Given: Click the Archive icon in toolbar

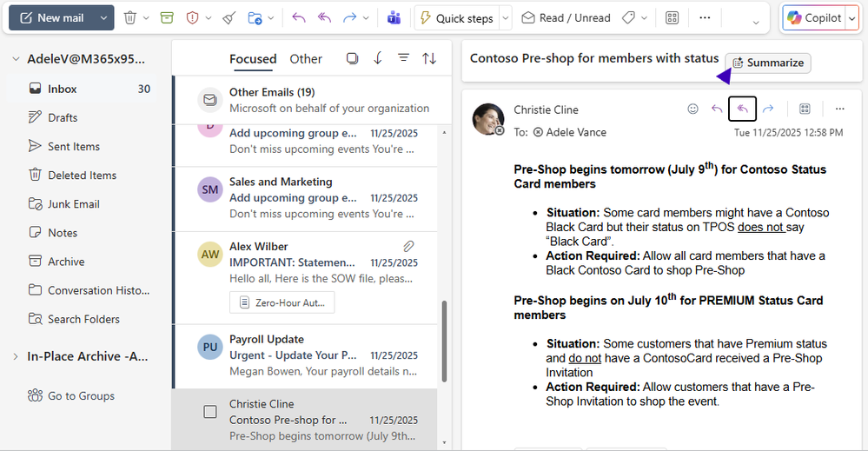Looking at the screenshot, I should (167, 17).
